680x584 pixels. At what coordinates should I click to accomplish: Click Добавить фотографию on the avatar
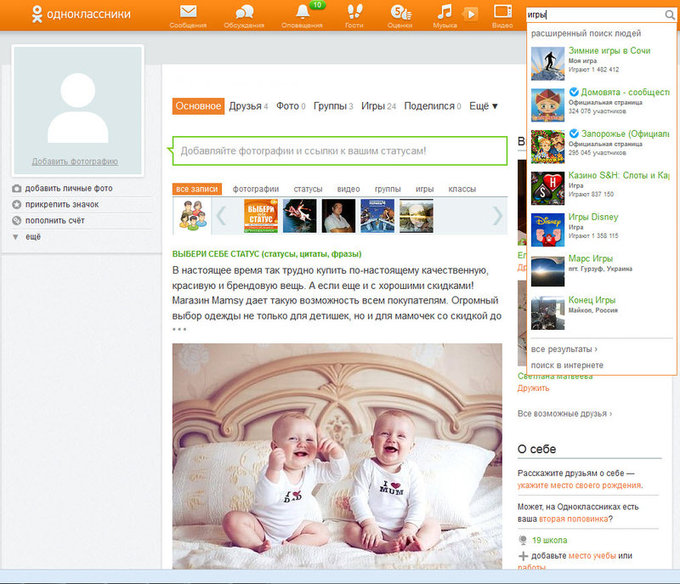pyautogui.click(x=75, y=162)
